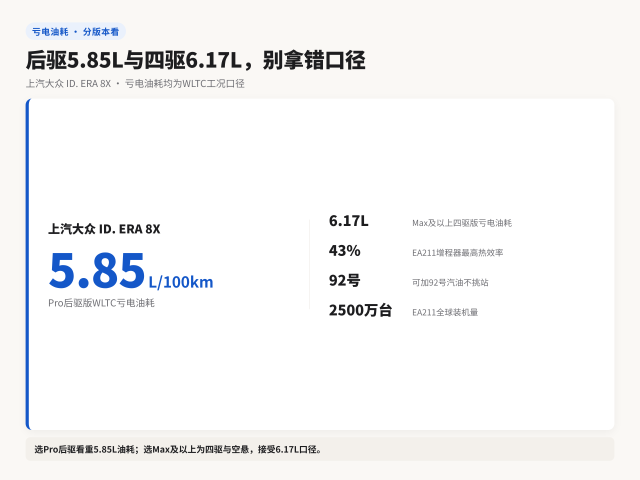Screen dimensions: 640x480
Task: Click the L/100km unit label
Action: coord(181,282)
